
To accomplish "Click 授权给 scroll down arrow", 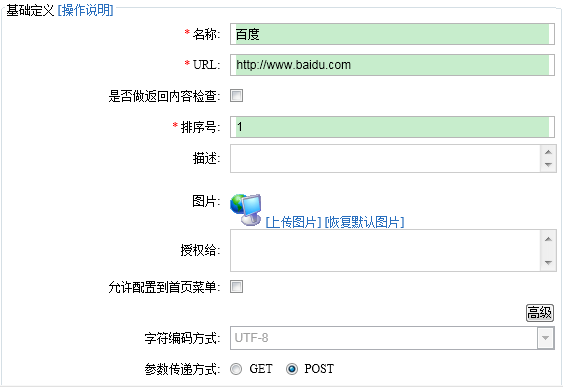I will tap(548, 262).
